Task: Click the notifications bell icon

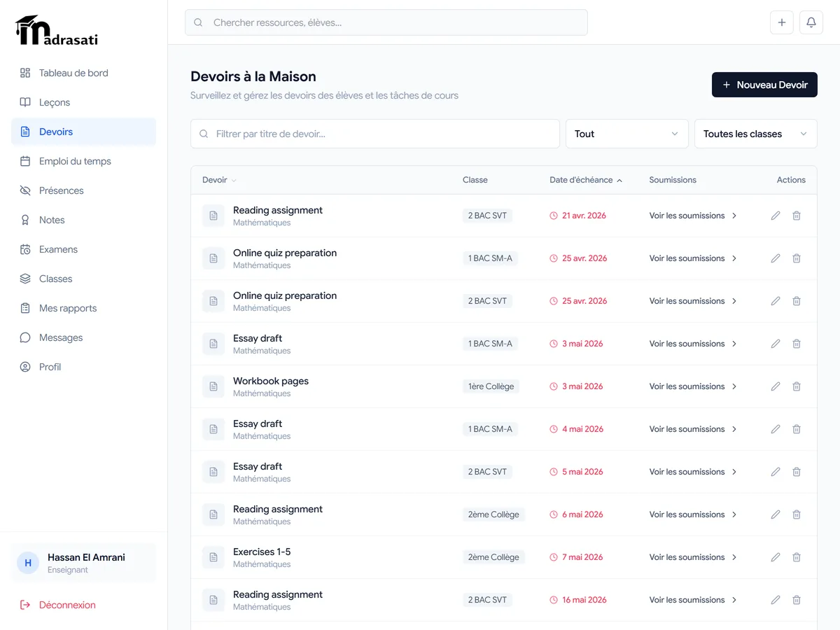Action: [x=811, y=22]
